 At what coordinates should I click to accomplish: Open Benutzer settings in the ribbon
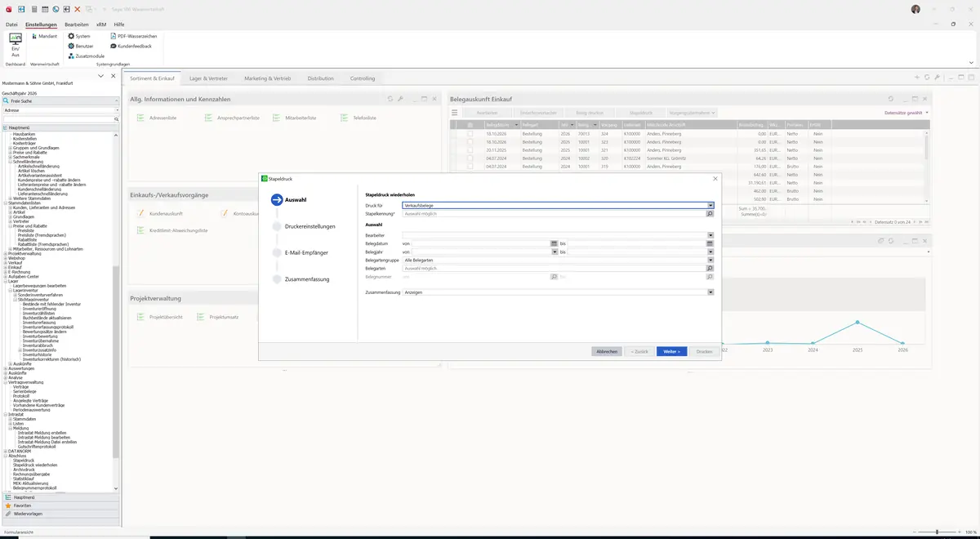80,46
